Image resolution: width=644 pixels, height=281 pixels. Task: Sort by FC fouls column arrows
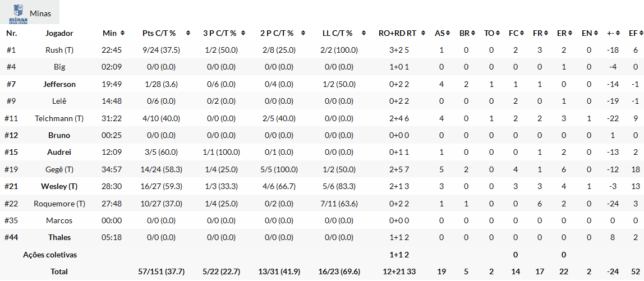pos(522,34)
